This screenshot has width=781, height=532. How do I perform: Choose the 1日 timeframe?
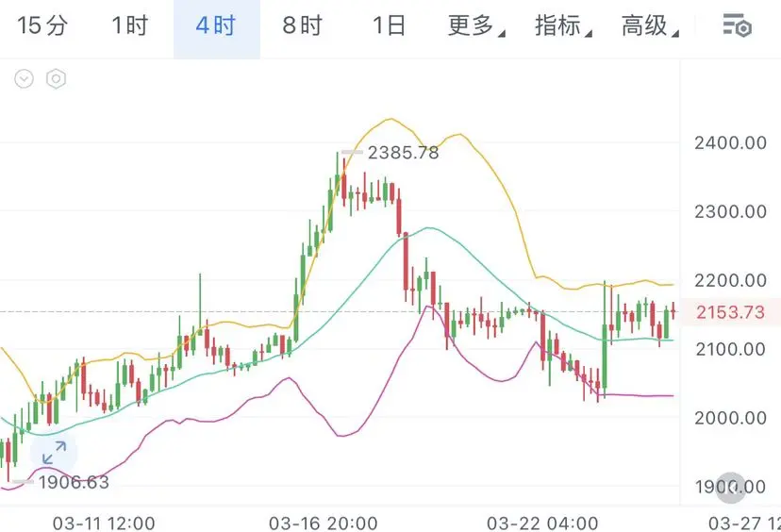(x=389, y=25)
